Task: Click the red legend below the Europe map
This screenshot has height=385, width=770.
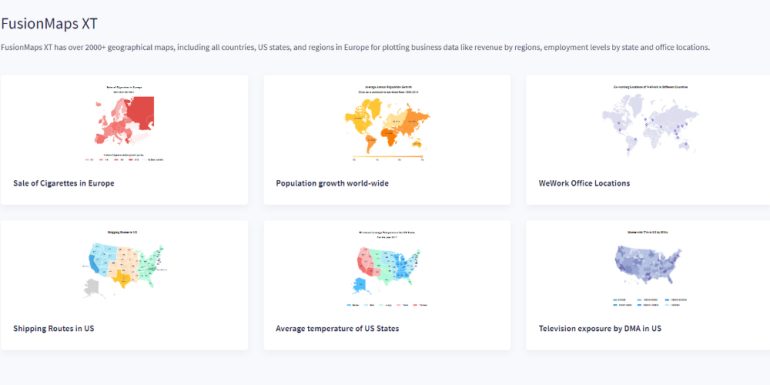Action: 125,159
